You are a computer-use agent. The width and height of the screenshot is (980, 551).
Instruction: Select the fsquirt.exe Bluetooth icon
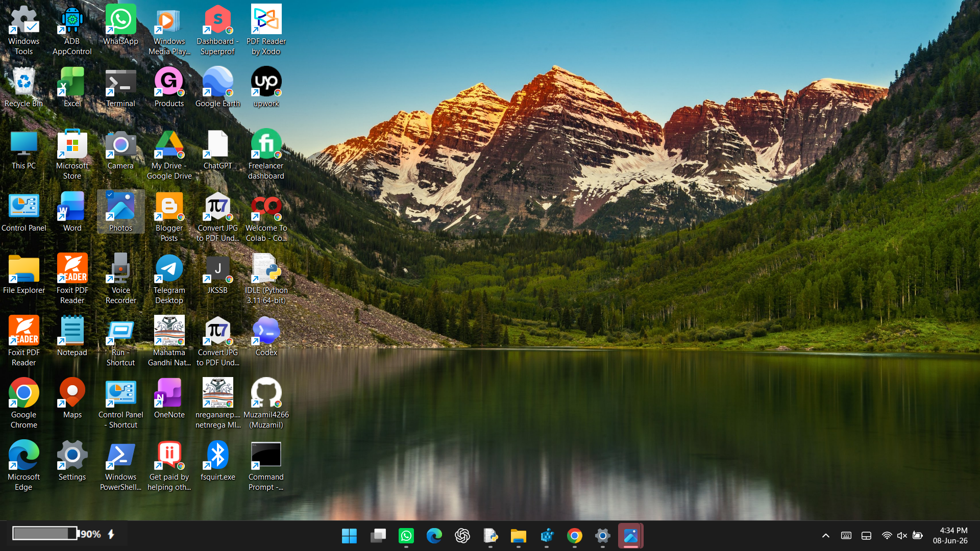click(217, 461)
